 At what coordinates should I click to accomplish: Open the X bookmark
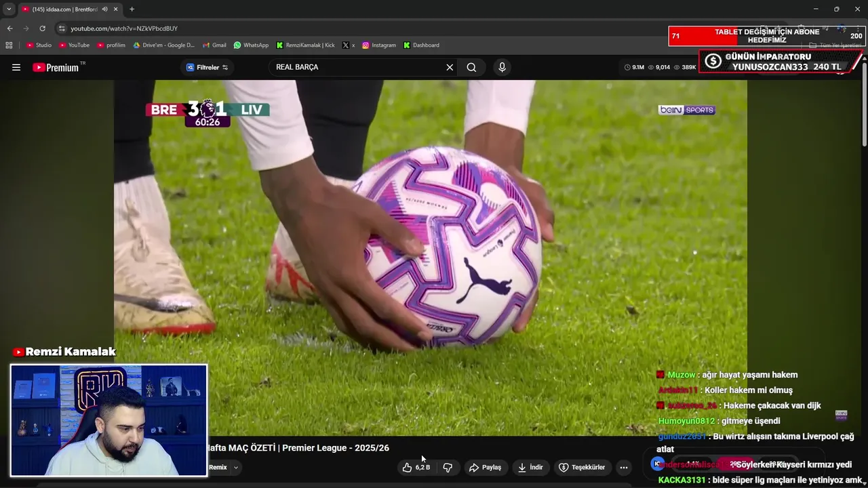click(349, 45)
